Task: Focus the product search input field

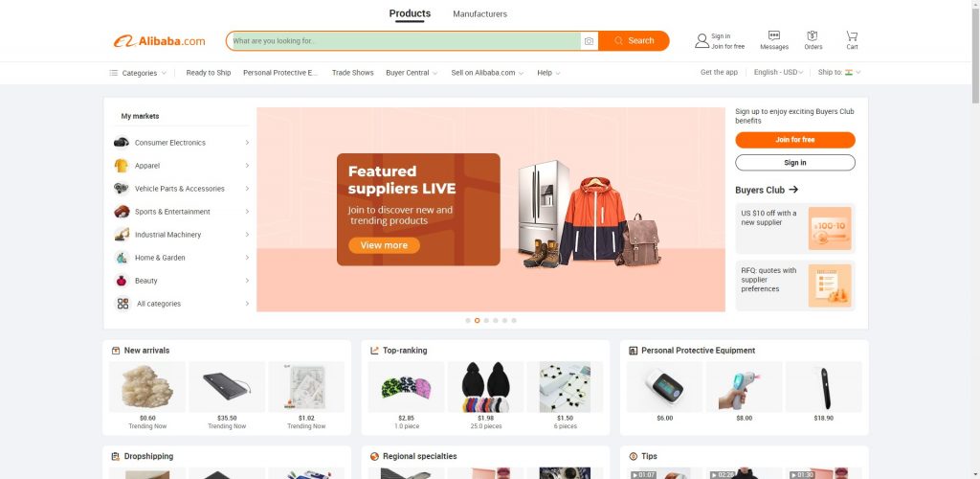Action: 403,40
